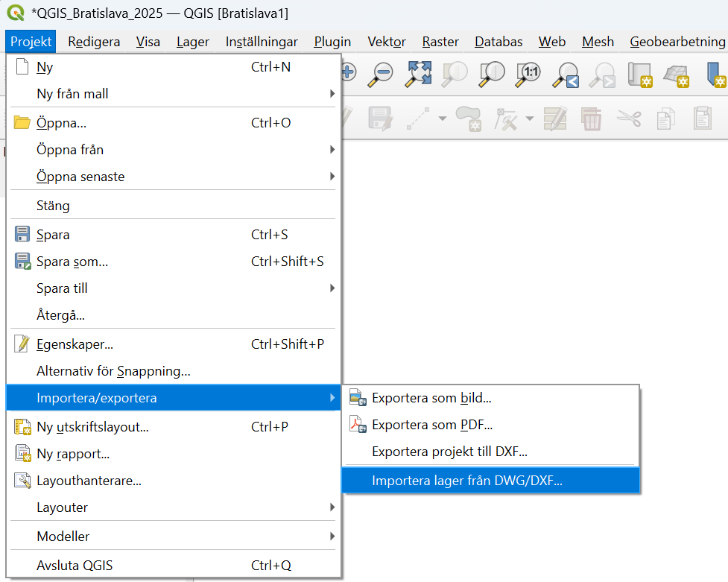
Task: Choose Spara som... menu entry
Action: (x=174, y=262)
